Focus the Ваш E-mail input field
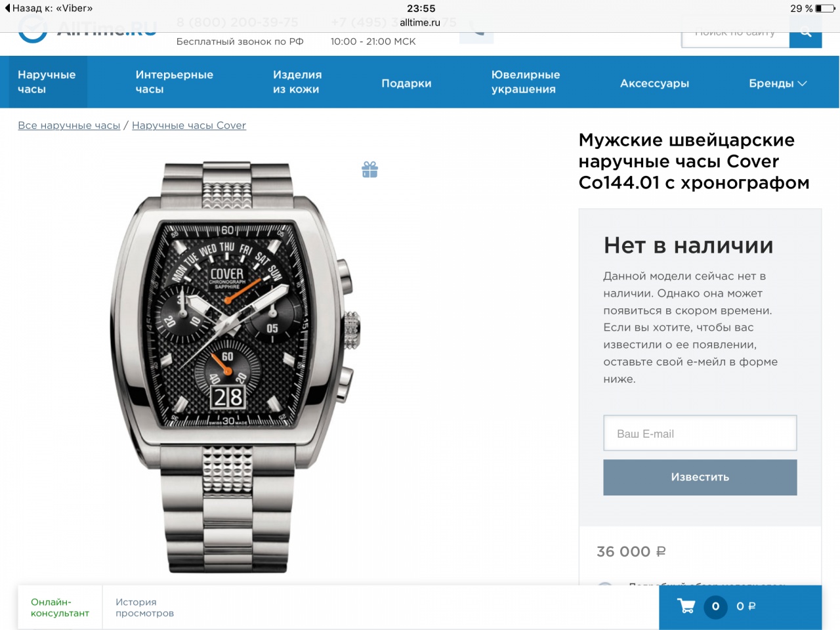 700,433
